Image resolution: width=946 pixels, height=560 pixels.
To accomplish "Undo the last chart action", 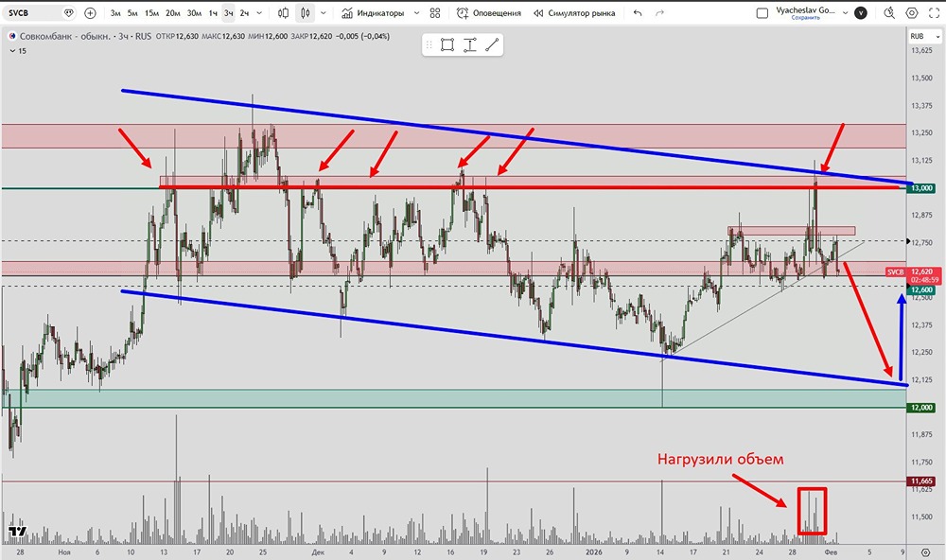I will [638, 12].
